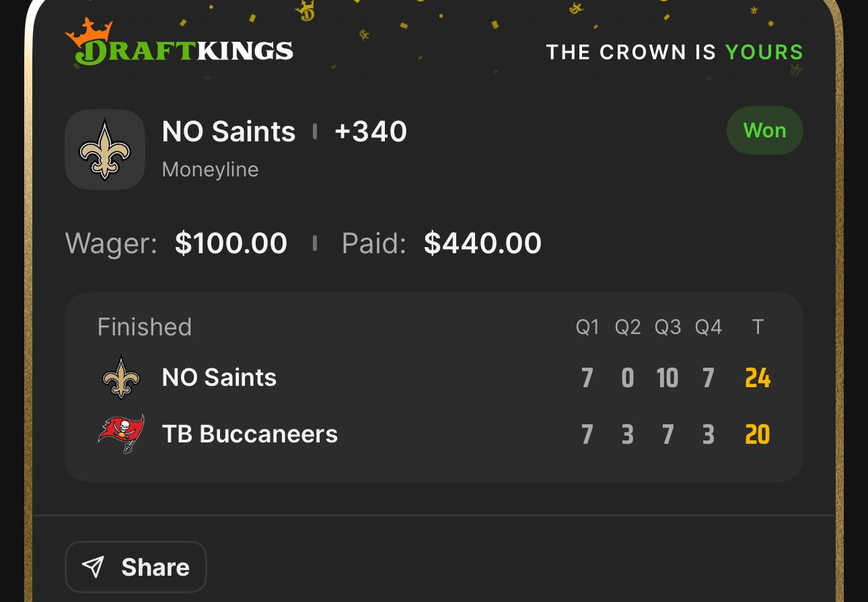
Task: Select NO Saints name in the scoreboard row
Action: tap(219, 378)
